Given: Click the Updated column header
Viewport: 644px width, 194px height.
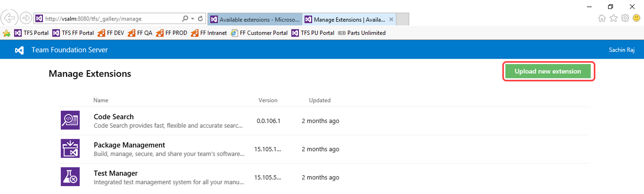Looking at the screenshot, I should tap(320, 100).
